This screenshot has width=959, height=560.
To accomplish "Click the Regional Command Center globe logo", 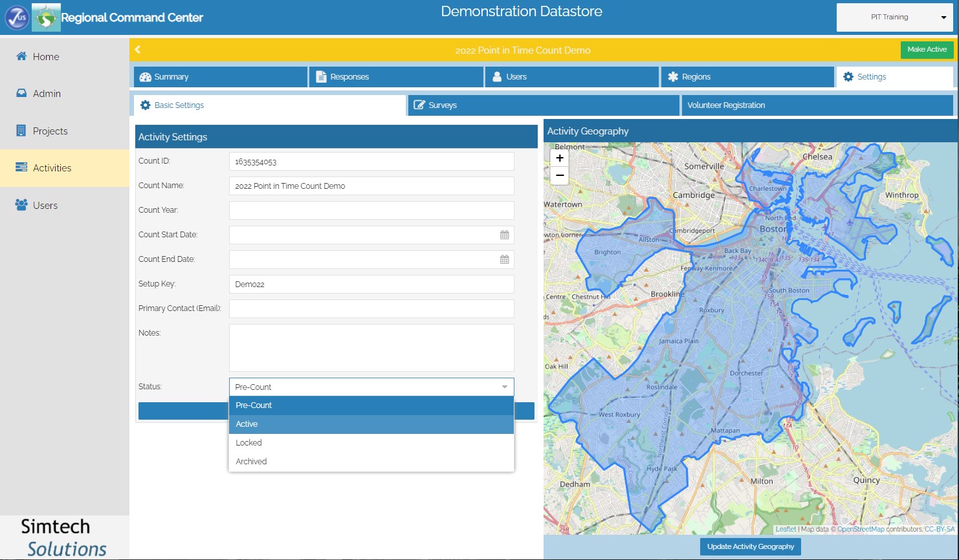I will click(x=46, y=17).
